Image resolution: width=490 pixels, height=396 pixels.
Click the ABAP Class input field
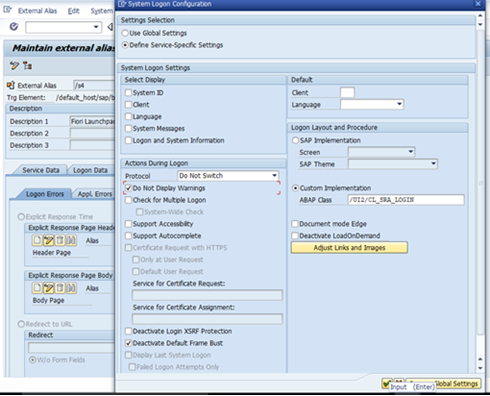click(406, 200)
